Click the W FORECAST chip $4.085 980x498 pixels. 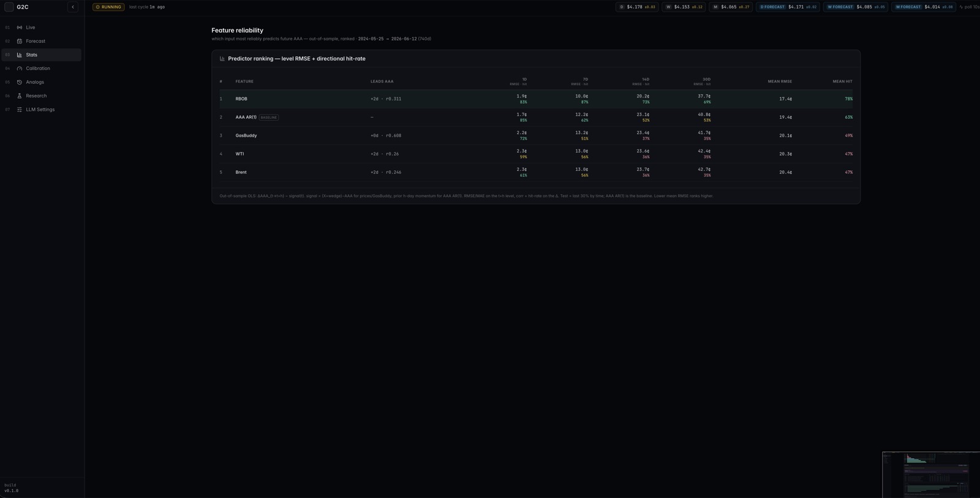coord(856,7)
